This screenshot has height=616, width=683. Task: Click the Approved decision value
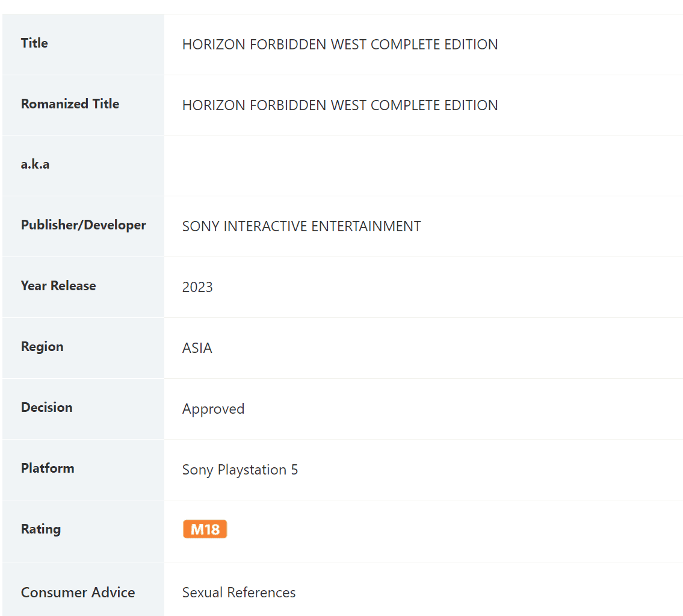pyautogui.click(x=213, y=409)
